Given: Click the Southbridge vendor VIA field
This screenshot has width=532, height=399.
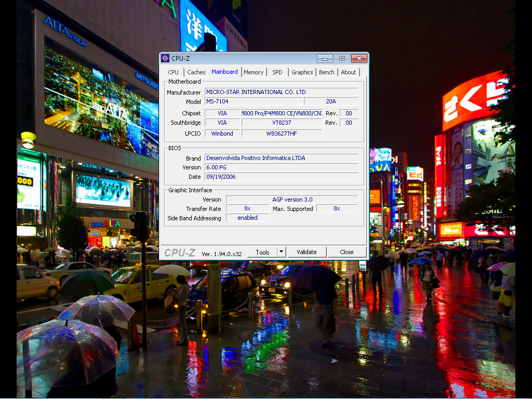Looking at the screenshot, I should coord(222,123).
